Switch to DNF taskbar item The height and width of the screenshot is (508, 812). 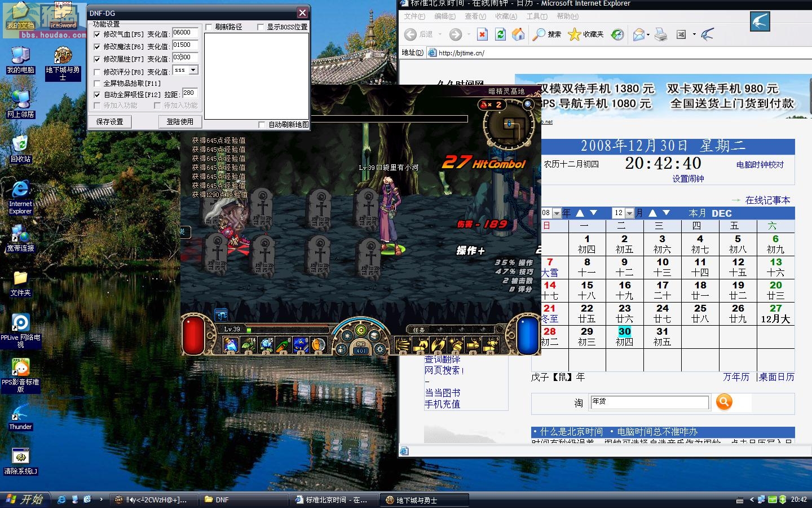point(244,500)
